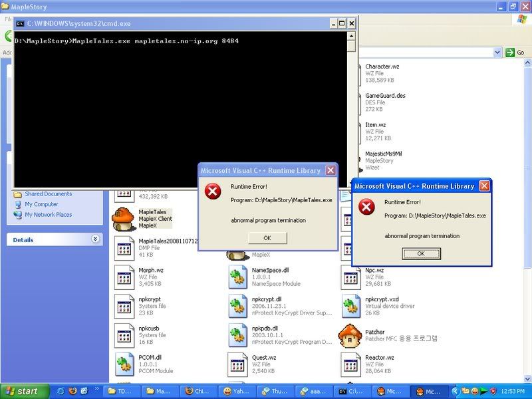Switch to C:\... cmd taskbar button
532x399 pixels.
click(353, 392)
